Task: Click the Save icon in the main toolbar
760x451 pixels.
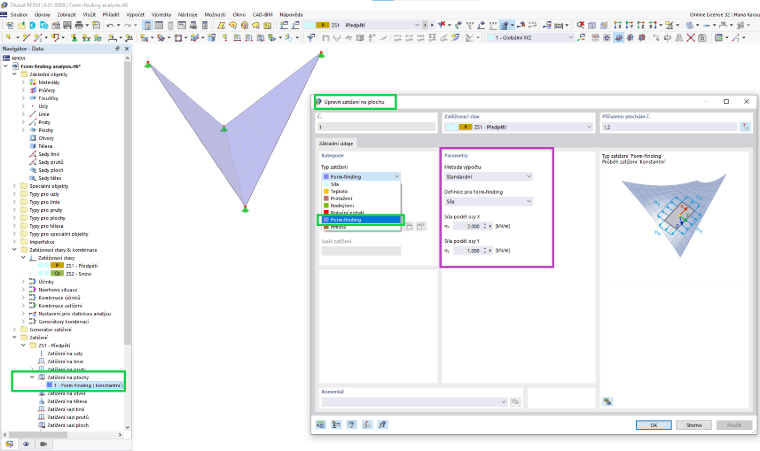Action: [x=67, y=25]
